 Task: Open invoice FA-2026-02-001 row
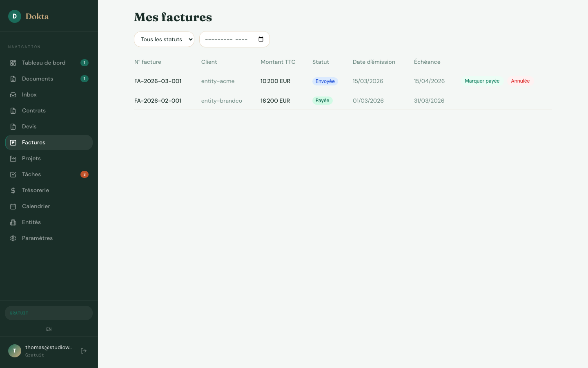(x=158, y=101)
